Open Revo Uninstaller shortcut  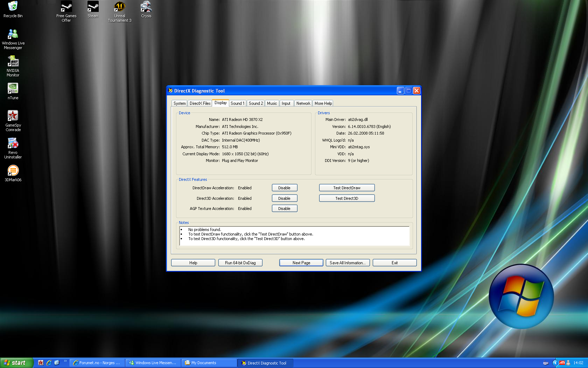pyautogui.click(x=13, y=144)
